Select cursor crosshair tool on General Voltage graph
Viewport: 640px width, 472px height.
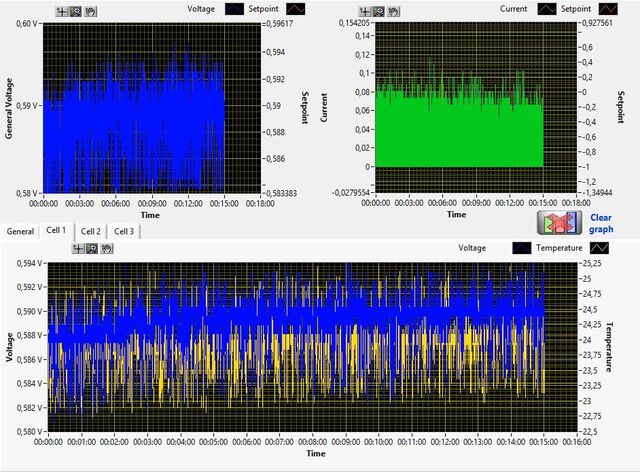click(x=62, y=11)
